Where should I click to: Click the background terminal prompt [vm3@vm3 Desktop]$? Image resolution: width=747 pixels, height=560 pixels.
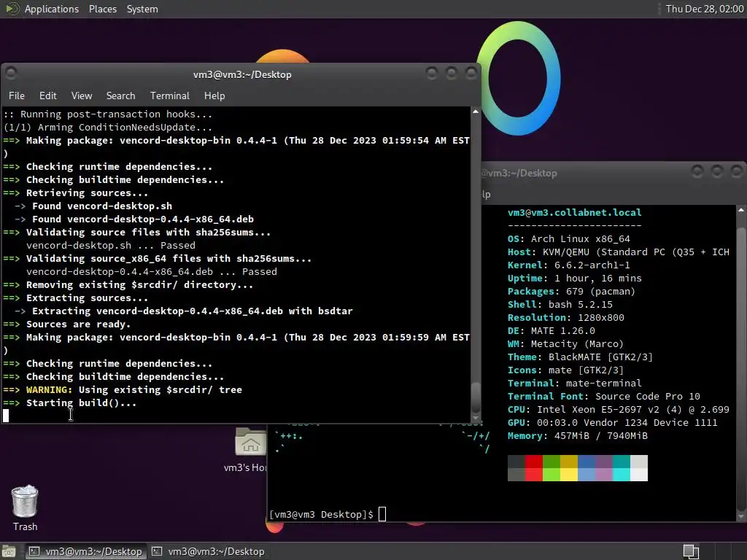pos(321,514)
